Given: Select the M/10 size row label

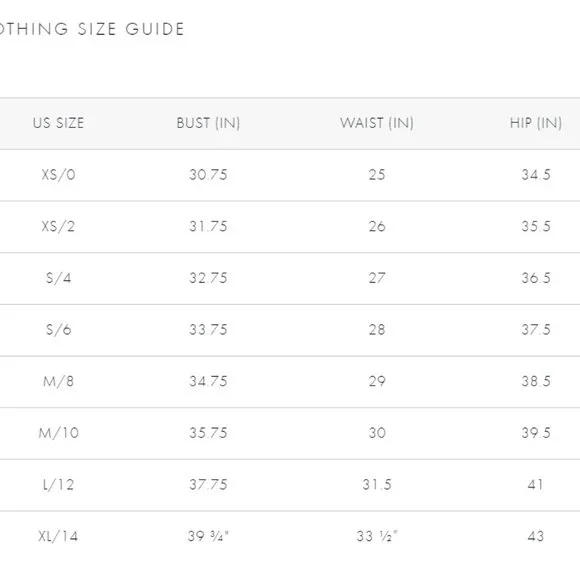Looking at the screenshot, I should click(58, 433).
